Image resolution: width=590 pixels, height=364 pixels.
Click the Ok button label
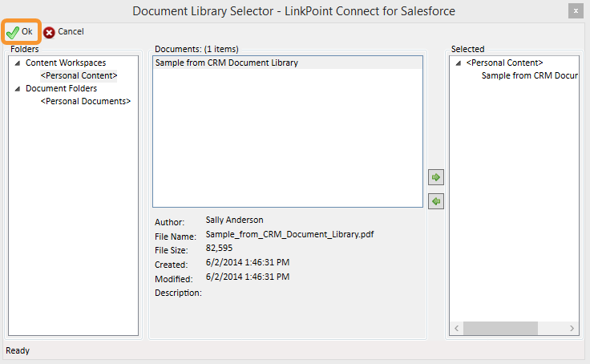26,31
